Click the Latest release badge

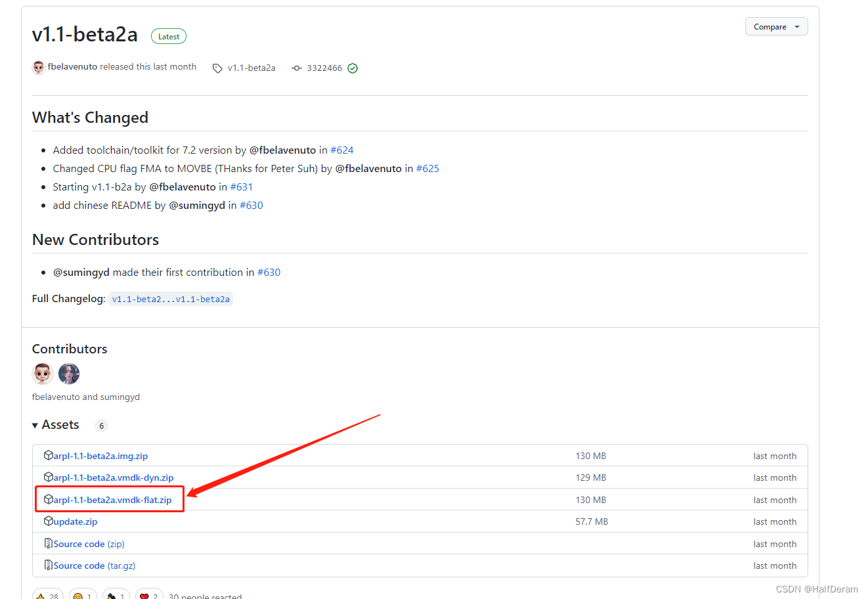(169, 37)
